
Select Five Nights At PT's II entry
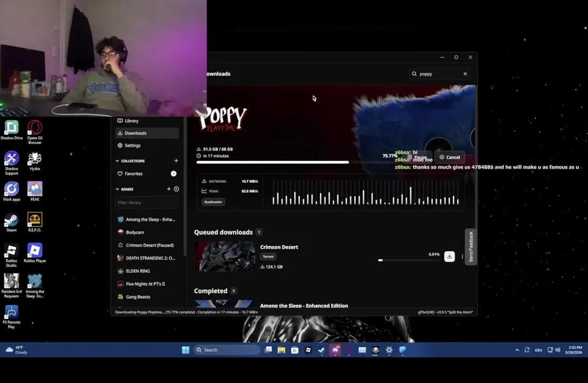click(x=147, y=284)
